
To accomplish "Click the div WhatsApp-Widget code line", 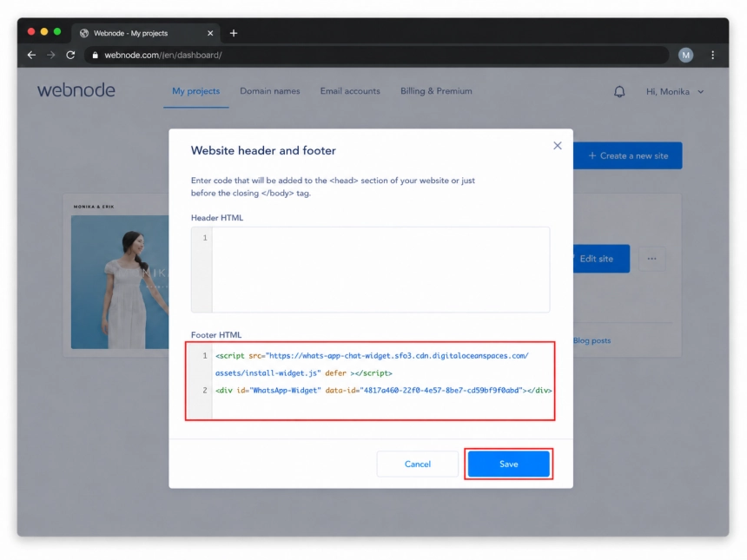I will click(384, 391).
